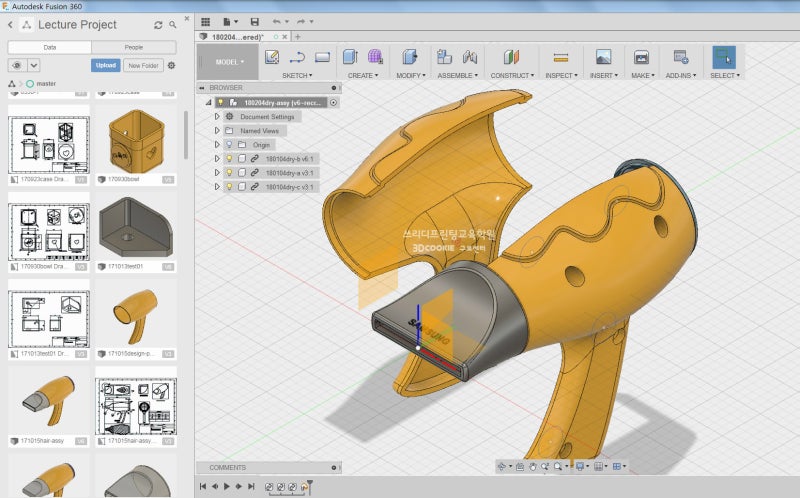Screen dimensions: 800x498
Task: Redo the last action
Action: coord(301,21)
